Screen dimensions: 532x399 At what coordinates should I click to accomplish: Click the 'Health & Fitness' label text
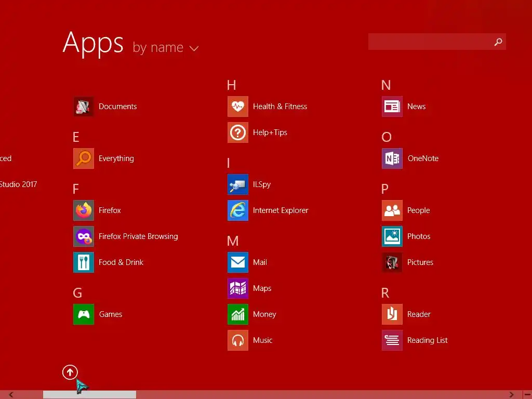(x=280, y=106)
